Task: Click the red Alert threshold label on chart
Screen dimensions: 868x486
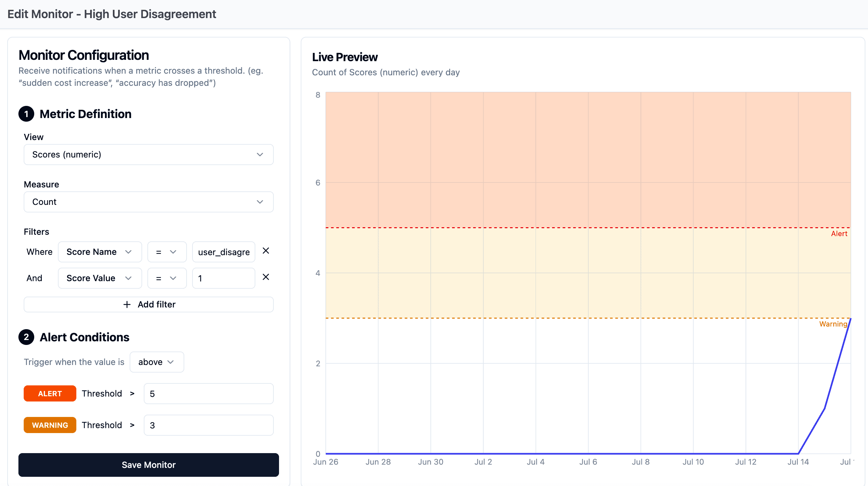Action: pos(839,234)
